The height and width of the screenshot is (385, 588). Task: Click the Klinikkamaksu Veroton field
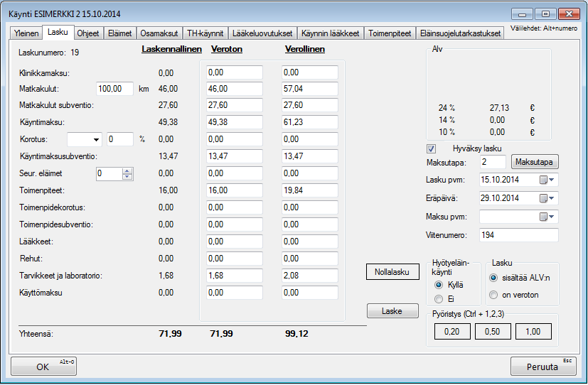point(235,72)
